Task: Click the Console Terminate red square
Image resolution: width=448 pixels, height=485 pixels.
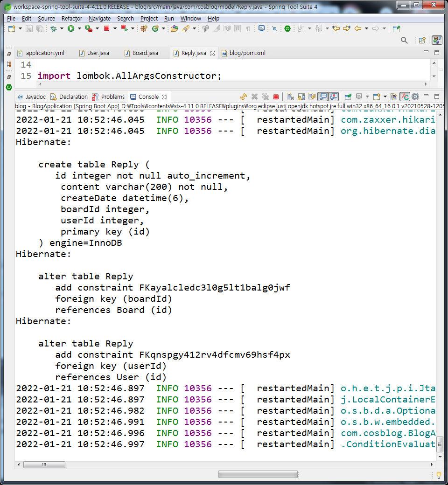Action: tap(276, 97)
